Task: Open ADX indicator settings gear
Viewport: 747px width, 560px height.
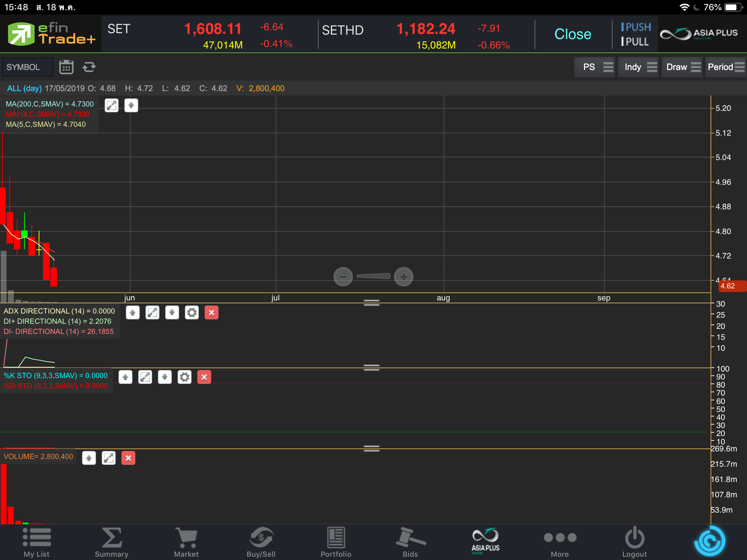Action: 191,312
